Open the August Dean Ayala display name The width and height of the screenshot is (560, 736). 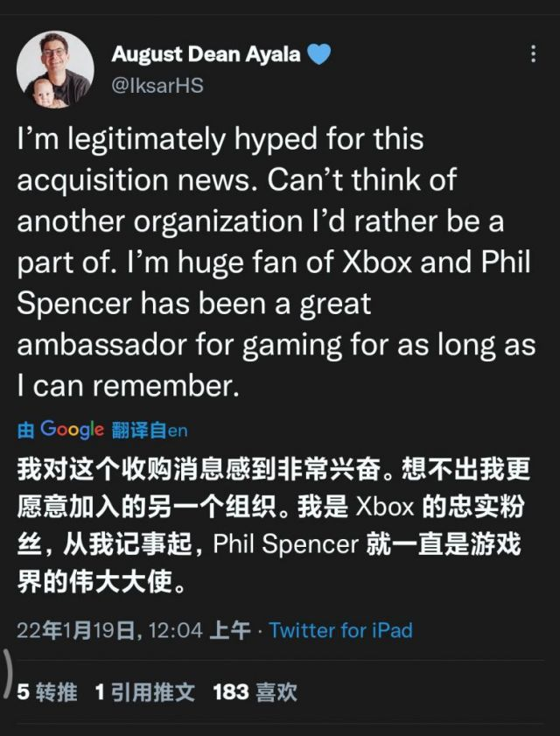click(x=206, y=54)
